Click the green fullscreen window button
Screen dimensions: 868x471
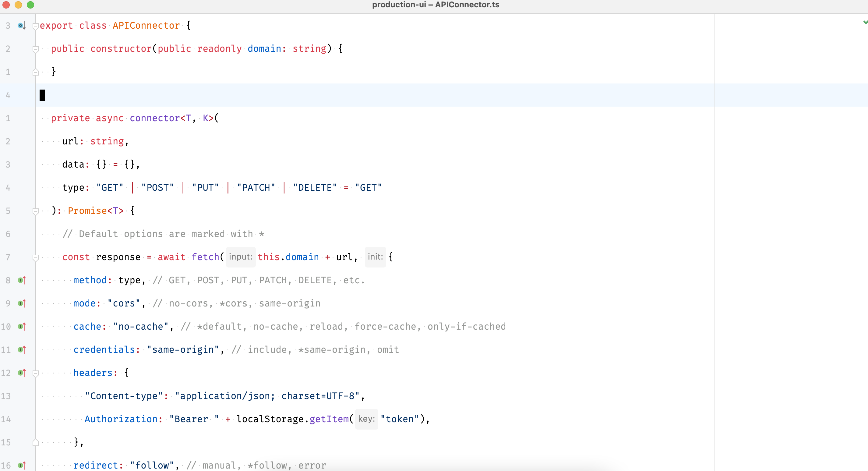point(30,5)
